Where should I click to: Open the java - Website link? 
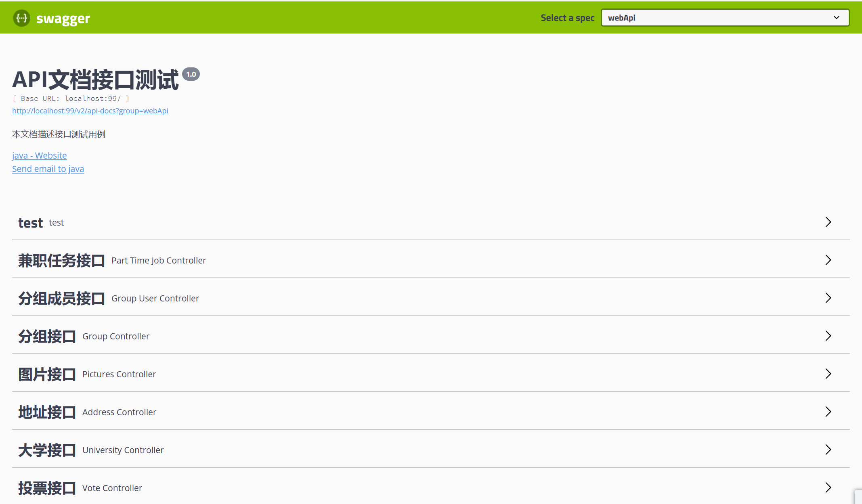click(x=39, y=155)
